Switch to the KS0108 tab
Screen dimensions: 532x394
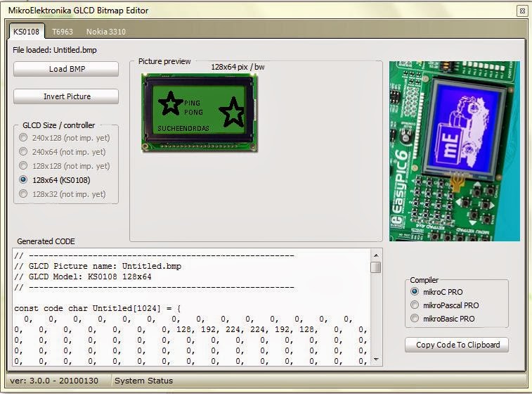point(27,32)
